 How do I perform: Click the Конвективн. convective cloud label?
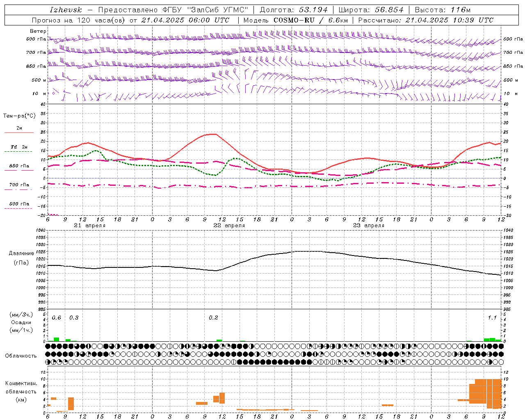click(21, 383)
